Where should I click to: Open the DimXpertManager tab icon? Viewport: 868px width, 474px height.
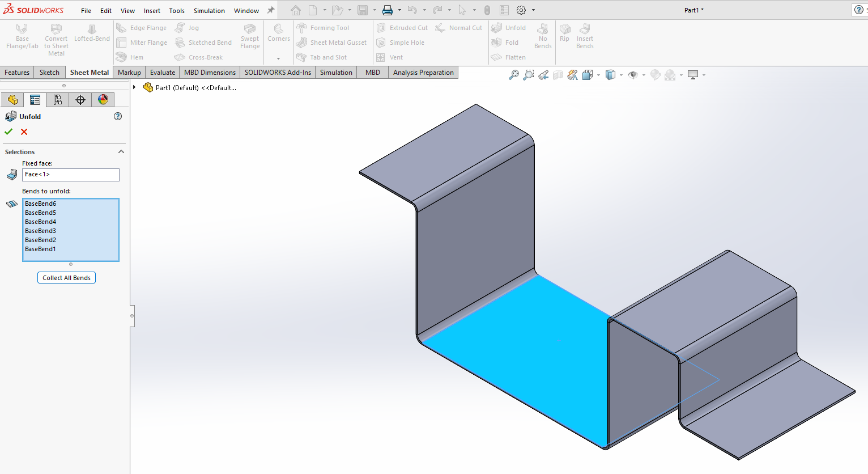pos(80,100)
